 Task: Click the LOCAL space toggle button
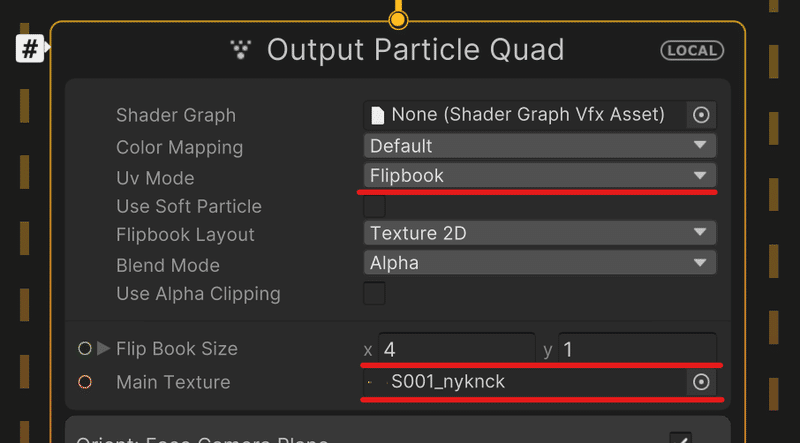pyautogui.click(x=691, y=50)
